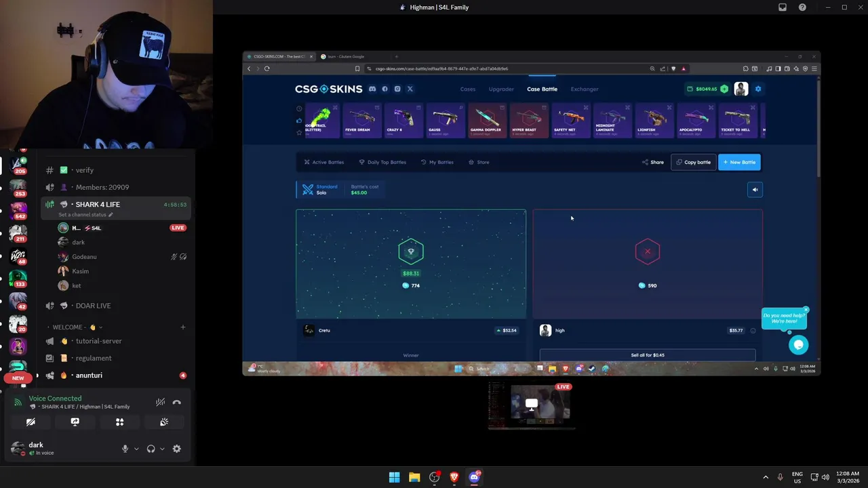Open the Instagram icon in CSGO Skins header
Screen dimensions: 868x488
point(397,89)
